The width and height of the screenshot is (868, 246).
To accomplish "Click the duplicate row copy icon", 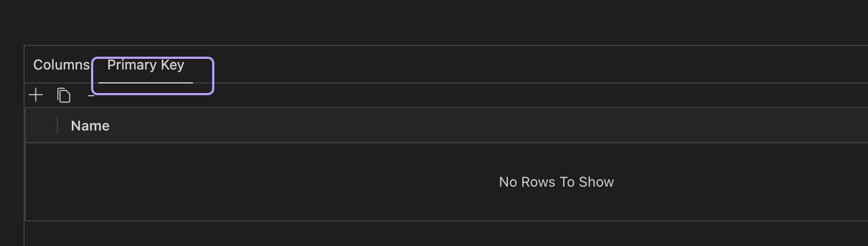I will [64, 95].
